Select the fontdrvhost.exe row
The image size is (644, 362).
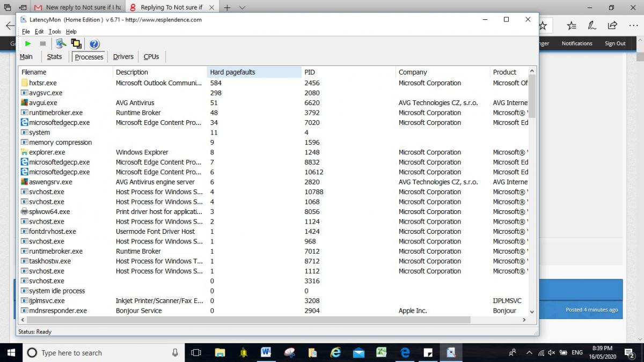click(274, 231)
